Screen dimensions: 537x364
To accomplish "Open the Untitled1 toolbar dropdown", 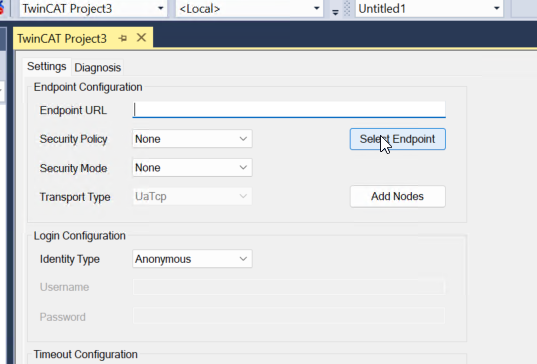I will click(429, 9).
